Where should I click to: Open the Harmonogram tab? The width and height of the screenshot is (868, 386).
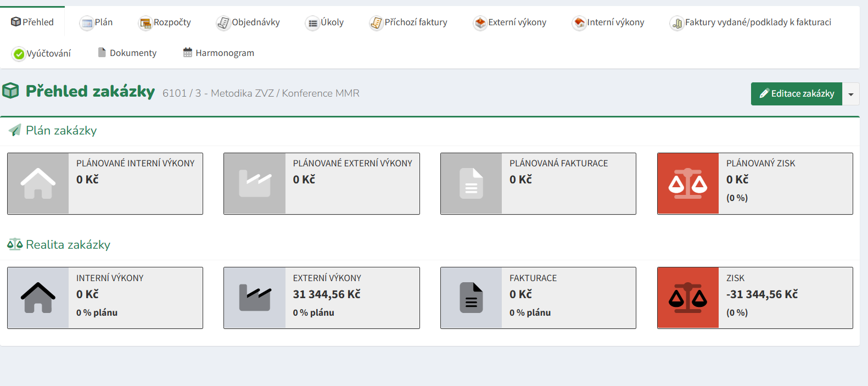pos(219,53)
